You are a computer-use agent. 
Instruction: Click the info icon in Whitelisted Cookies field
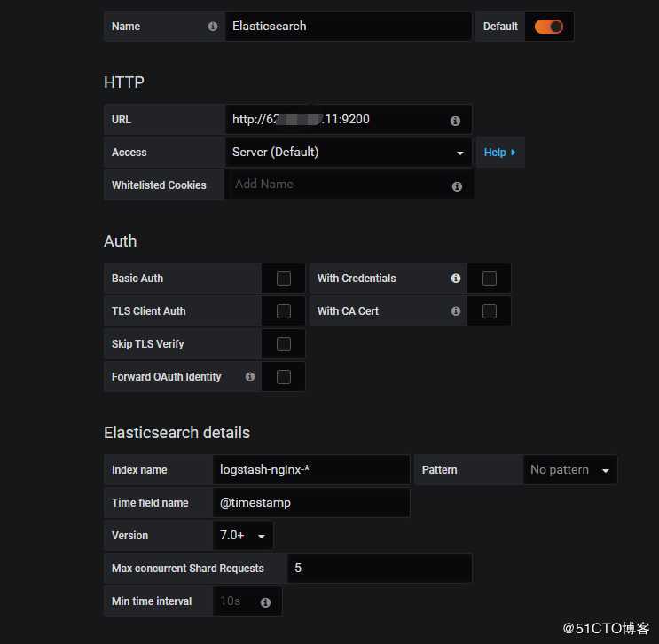[x=457, y=186]
